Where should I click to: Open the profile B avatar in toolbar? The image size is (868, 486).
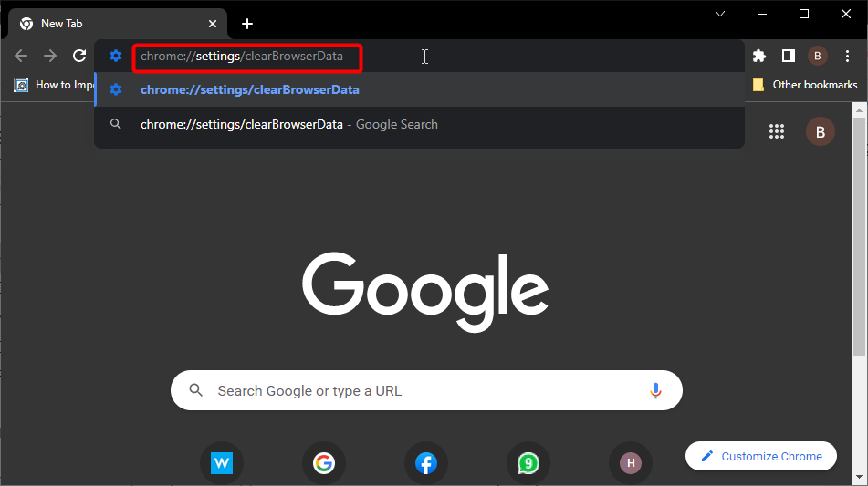[818, 56]
